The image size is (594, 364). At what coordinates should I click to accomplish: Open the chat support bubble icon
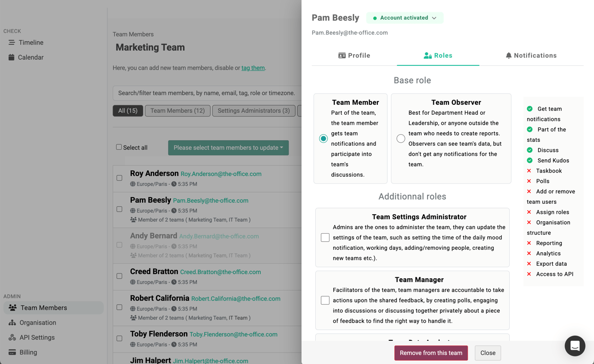click(575, 346)
